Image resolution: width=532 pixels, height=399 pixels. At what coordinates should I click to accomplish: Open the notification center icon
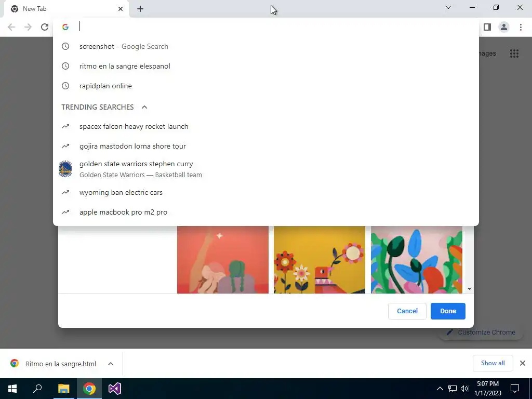click(515, 389)
